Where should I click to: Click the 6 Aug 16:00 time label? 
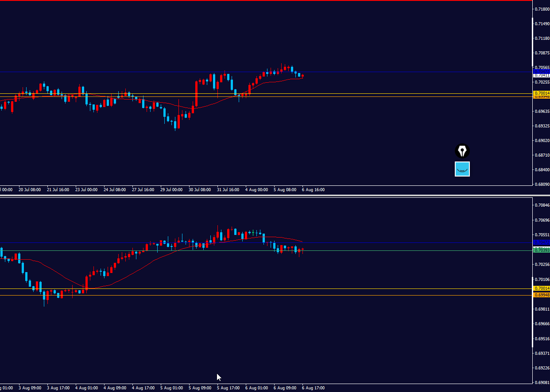click(x=313, y=189)
